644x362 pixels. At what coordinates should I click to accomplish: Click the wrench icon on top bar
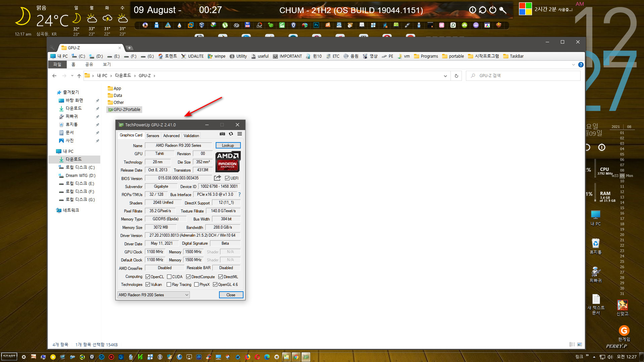[x=502, y=10]
